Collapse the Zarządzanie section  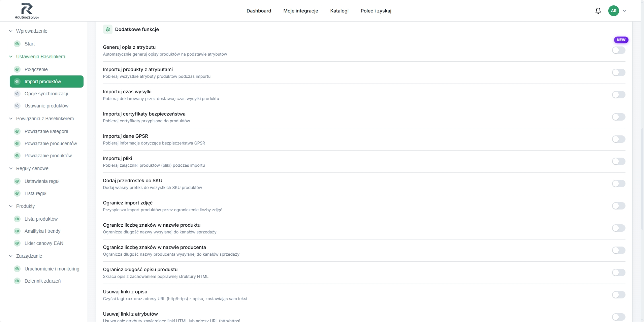pos(11,256)
